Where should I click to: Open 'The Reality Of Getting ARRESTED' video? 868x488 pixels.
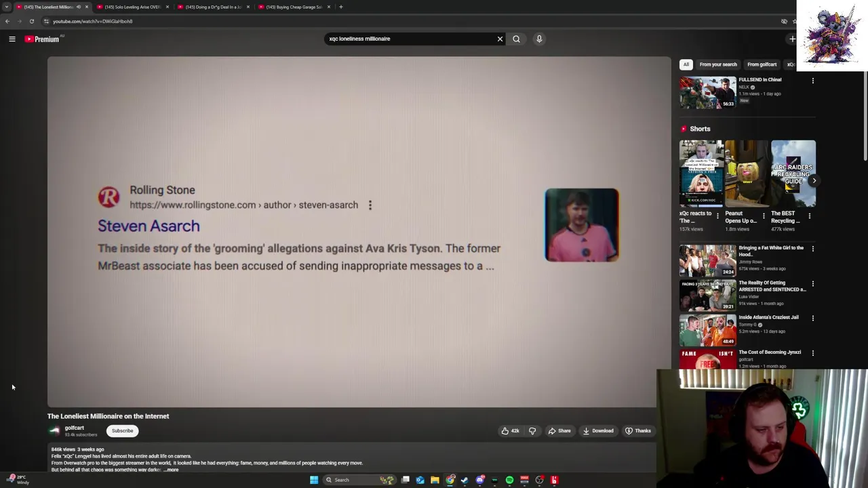click(707, 296)
